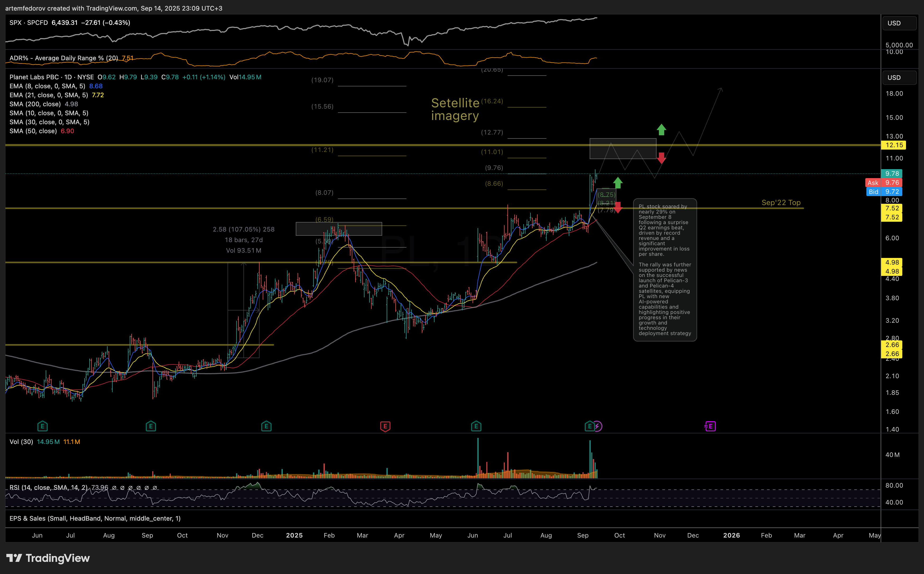Select the SMA (50, close) legend

click(x=33, y=131)
